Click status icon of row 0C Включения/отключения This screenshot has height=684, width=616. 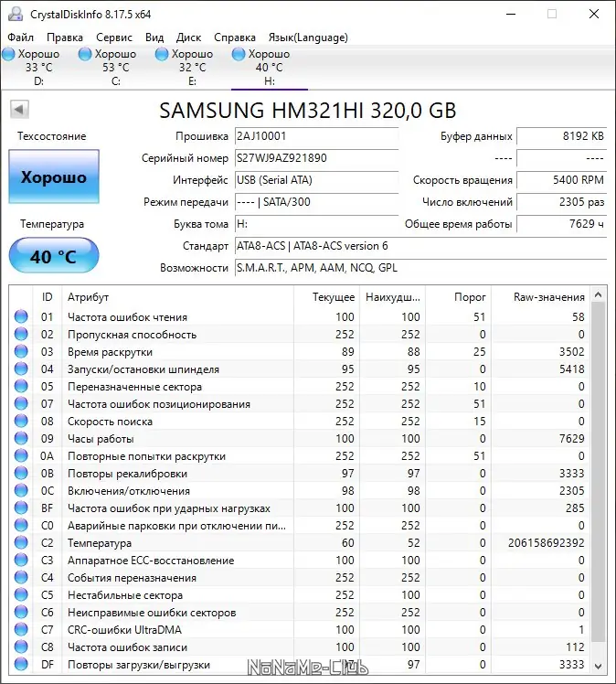21,491
